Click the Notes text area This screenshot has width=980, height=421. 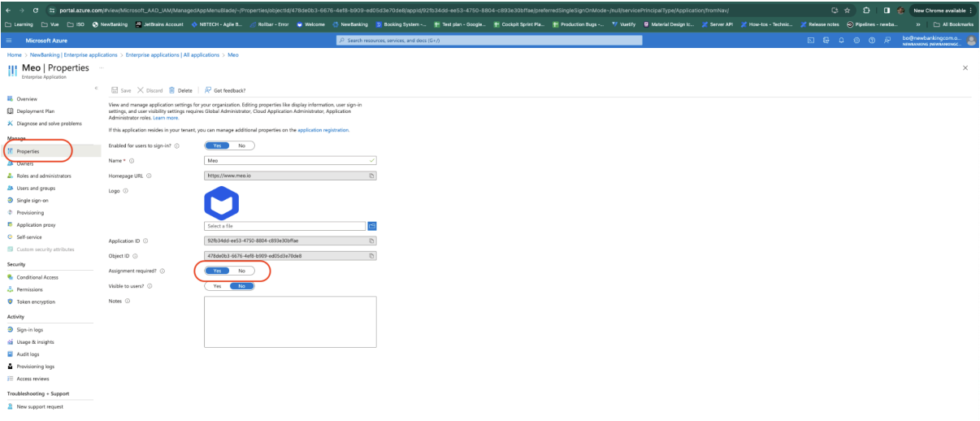pos(290,322)
